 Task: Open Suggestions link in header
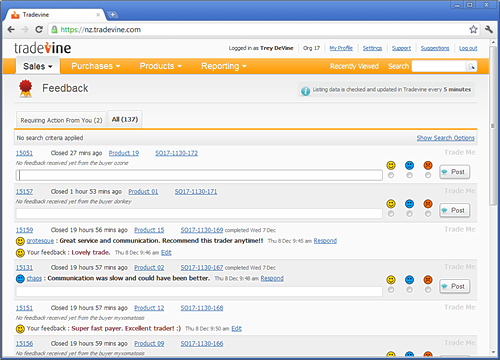[435, 48]
